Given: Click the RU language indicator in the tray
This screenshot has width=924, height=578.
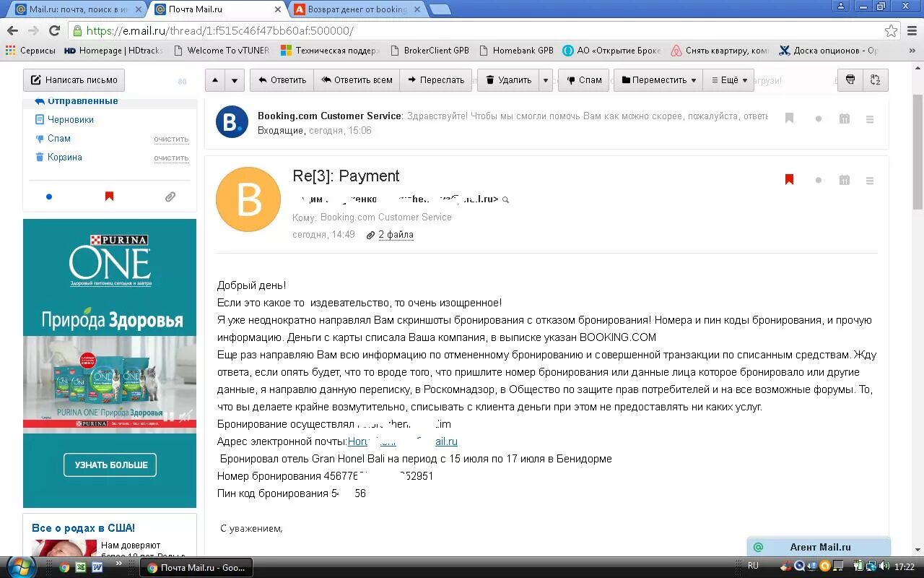Looking at the screenshot, I should tap(753, 566).
